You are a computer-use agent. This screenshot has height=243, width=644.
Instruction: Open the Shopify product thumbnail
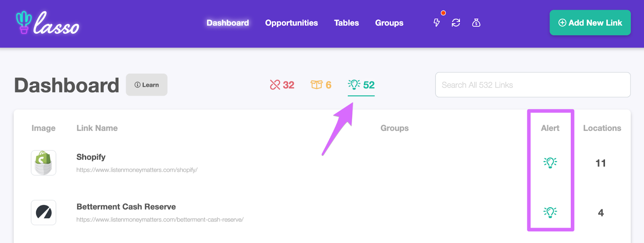pos(43,163)
